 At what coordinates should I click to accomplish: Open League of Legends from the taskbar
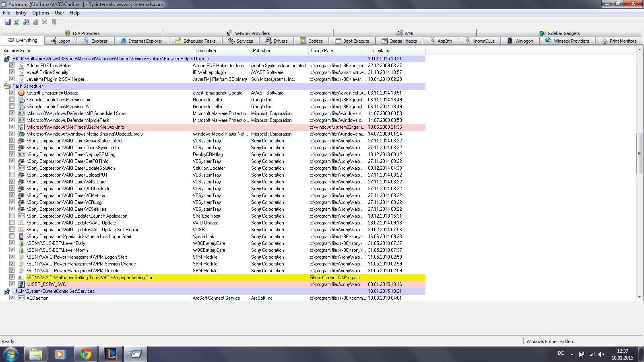point(110,354)
